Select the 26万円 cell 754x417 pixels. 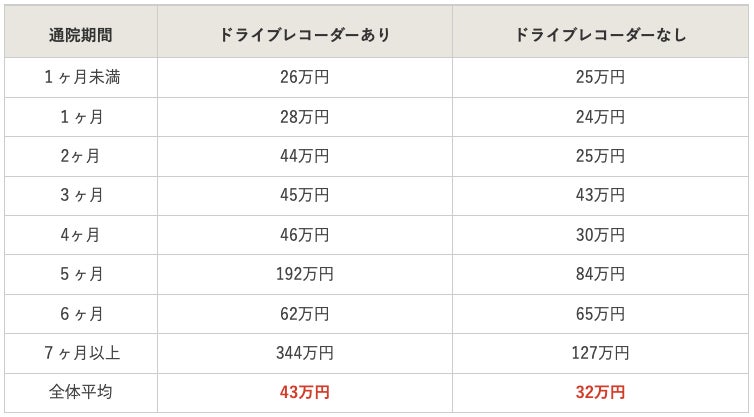(305, 77)
